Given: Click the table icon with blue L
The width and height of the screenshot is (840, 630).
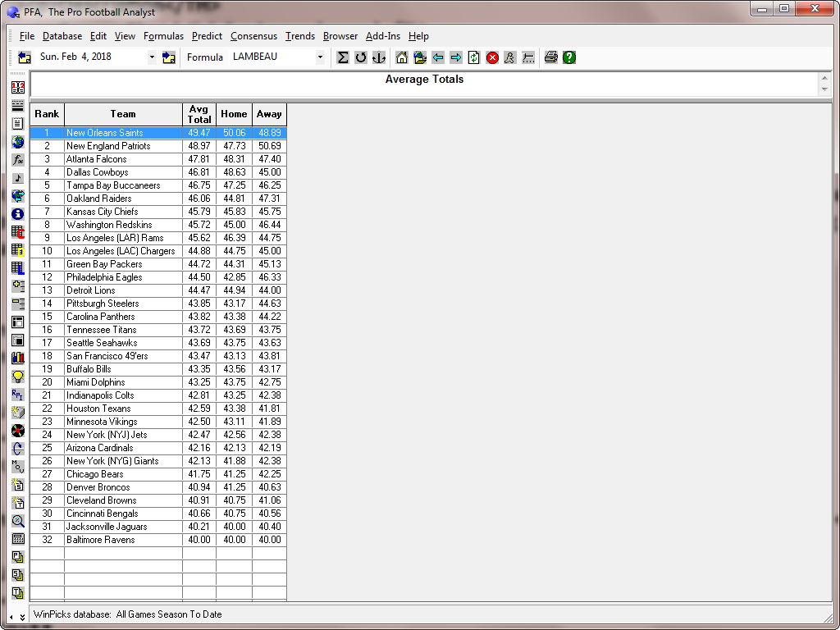Looking at the screenshot, I should [x=18, y=268].
